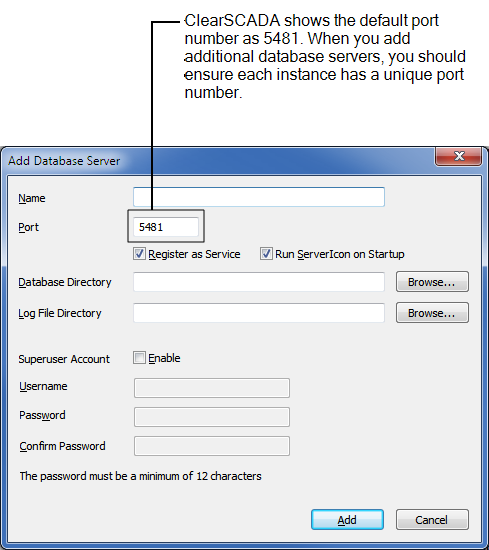Click the Log File Directory label
The width and height of the screenshot is (489, 550).
tap(60, 313)
